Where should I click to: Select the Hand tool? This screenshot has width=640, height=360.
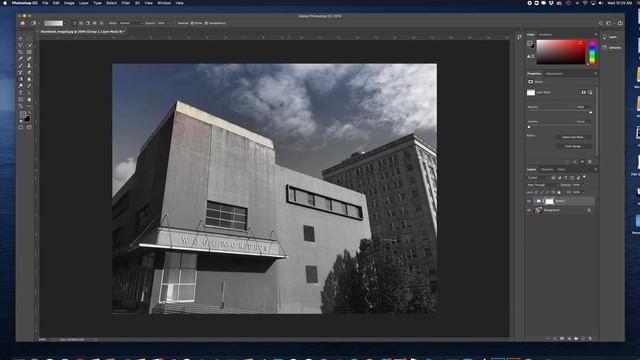(29, 99)
